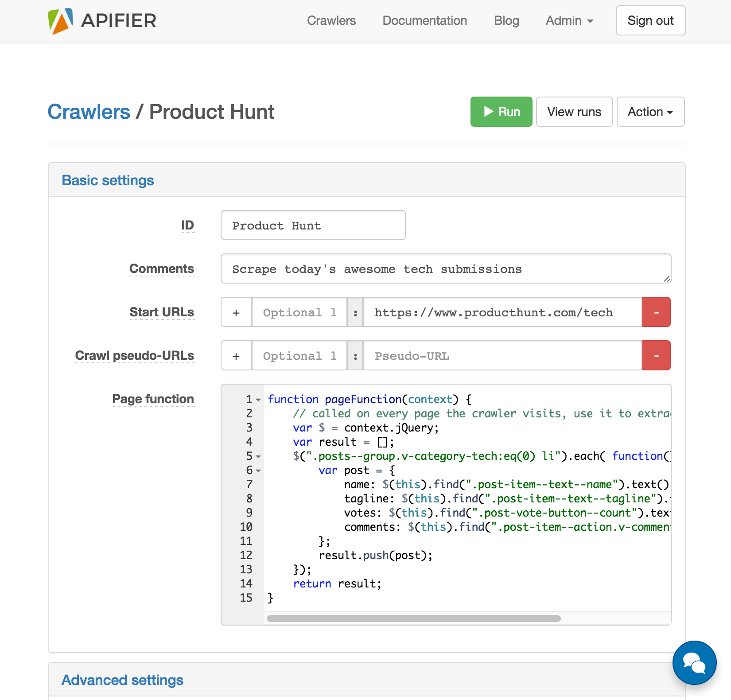Remove the Crawl pseudo-URL with red minus button
The height and width of the screenshot is (700, 731).
pos(656,356)
